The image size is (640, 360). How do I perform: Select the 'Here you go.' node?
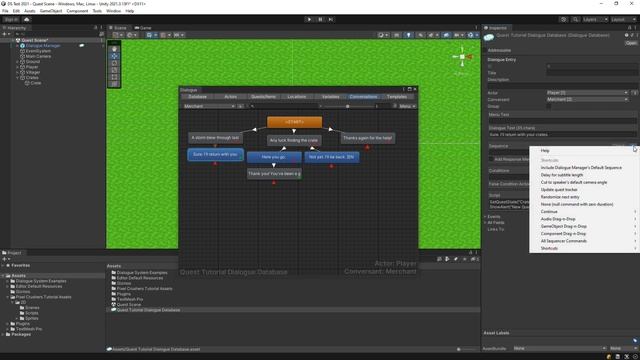(274, 157)
